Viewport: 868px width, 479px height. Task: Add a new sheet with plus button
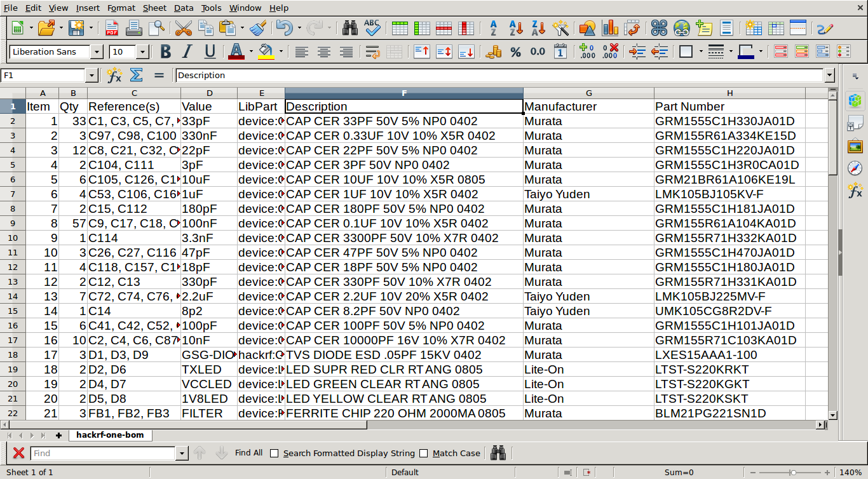59,436
